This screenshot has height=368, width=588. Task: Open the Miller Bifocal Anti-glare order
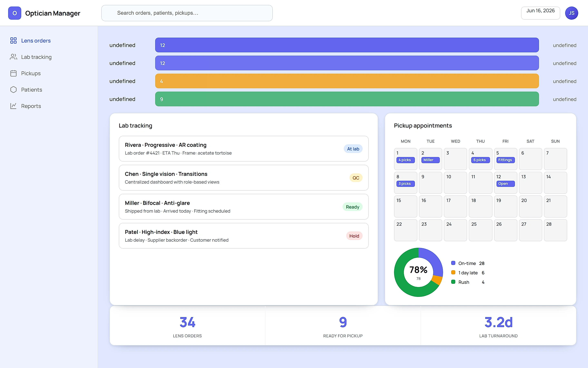tap(244, 207)
